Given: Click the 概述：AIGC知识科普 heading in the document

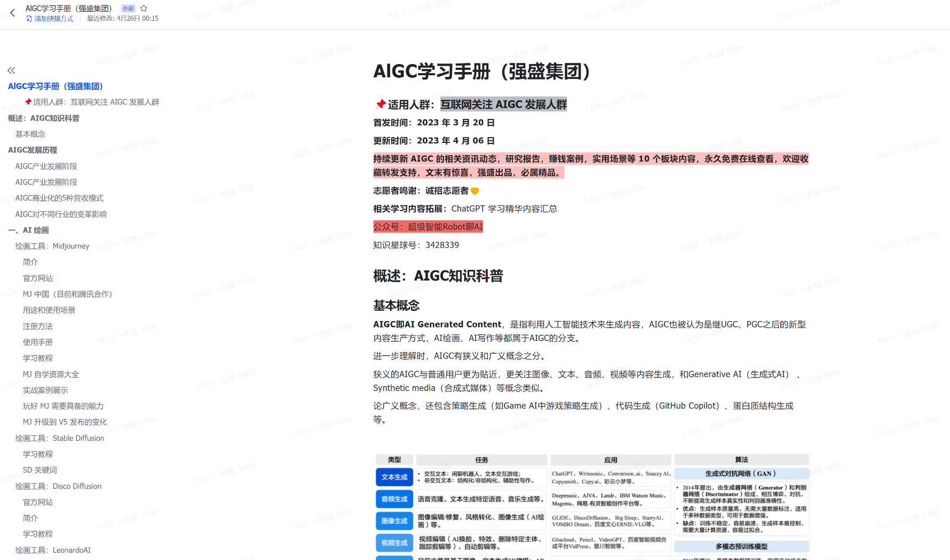Looking at the screenshot, I should (438, 276).
